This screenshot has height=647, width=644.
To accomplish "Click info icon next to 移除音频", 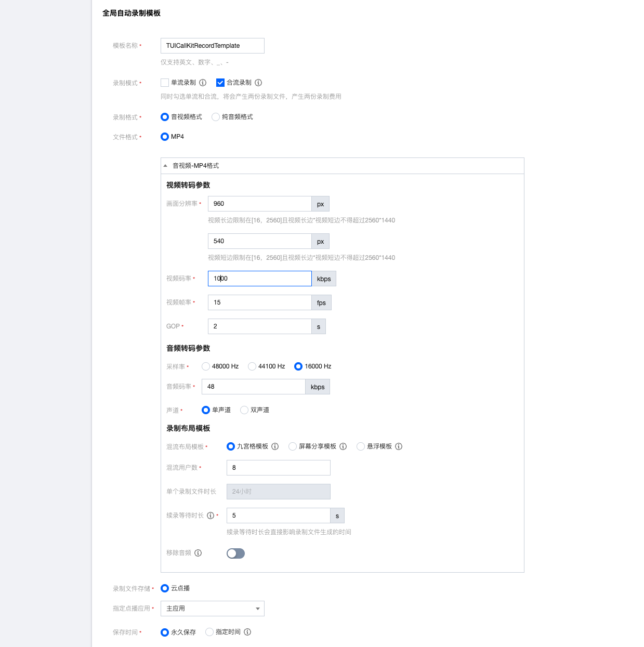I will coord(198,553).
